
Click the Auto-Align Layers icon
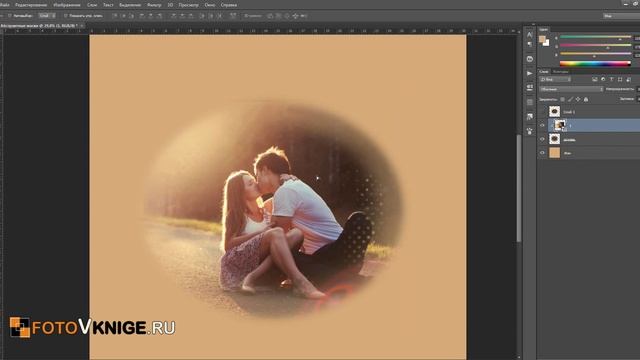233,16
